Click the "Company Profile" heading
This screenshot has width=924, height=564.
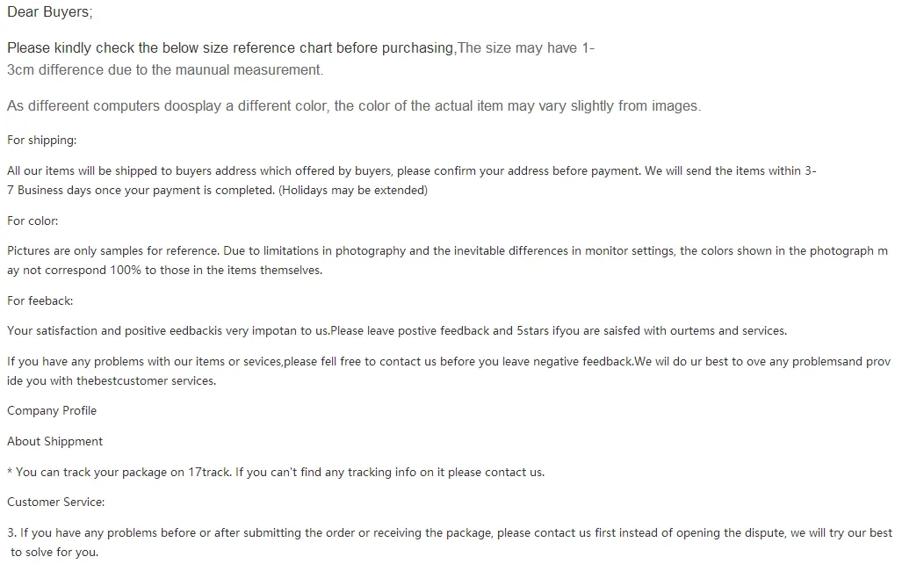[52, 411]
